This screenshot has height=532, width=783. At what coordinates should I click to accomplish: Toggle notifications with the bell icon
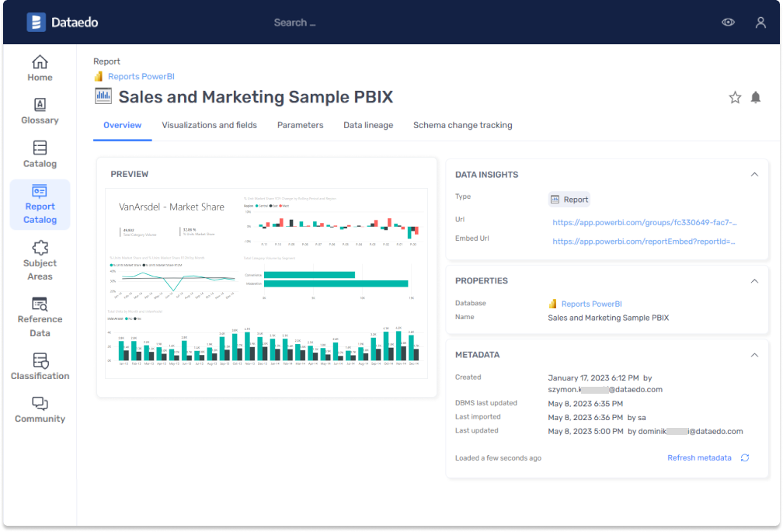coord(756,97)
